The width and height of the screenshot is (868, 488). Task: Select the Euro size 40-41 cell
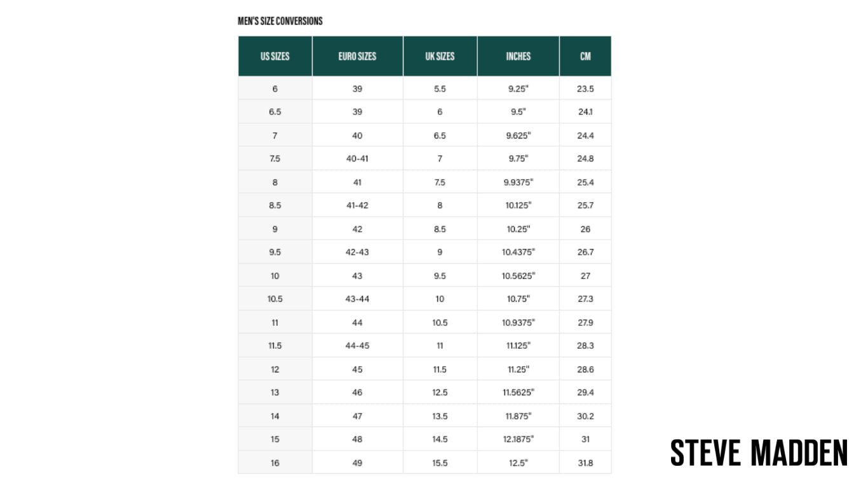click(357, 159)
